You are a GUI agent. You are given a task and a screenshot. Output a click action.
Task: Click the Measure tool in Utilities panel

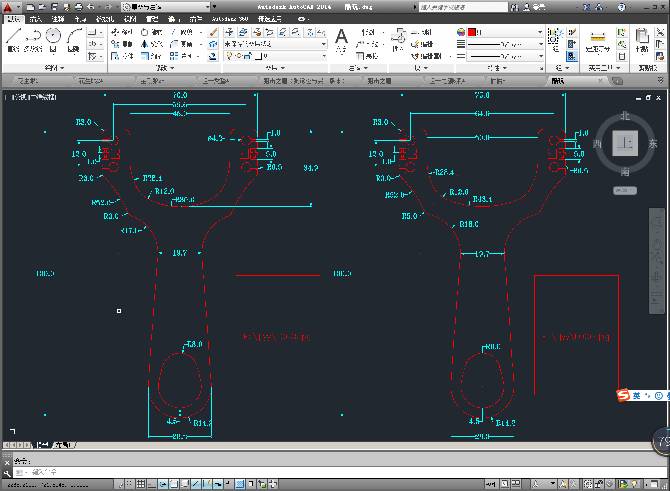point(597,41)
